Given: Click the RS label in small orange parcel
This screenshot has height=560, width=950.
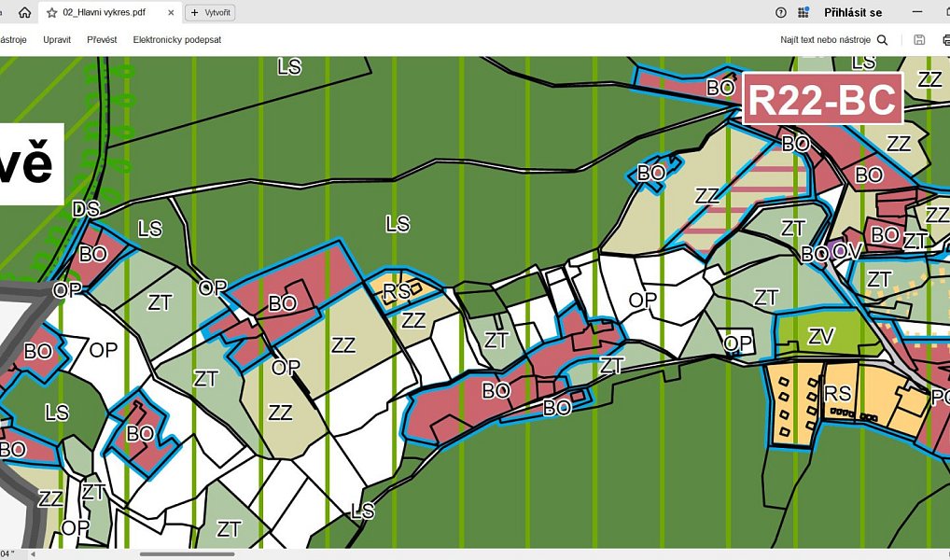Looking at the screenshot, I should 397,291.
